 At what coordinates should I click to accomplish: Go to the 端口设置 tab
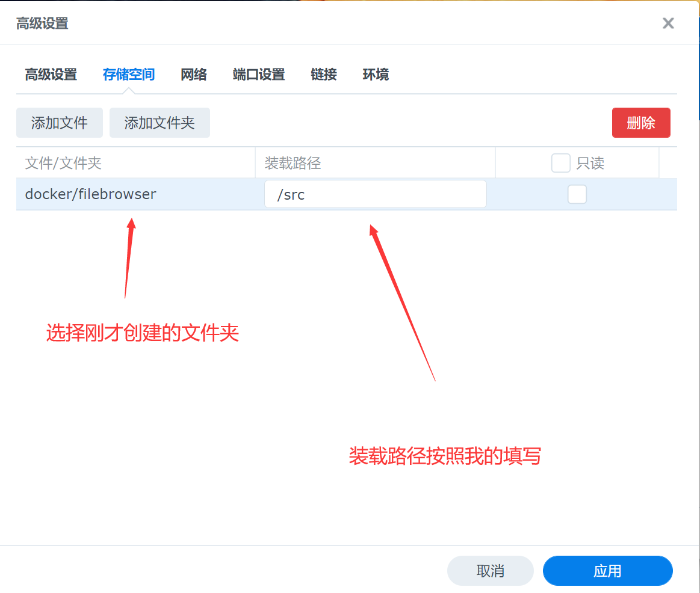(259, 75)
